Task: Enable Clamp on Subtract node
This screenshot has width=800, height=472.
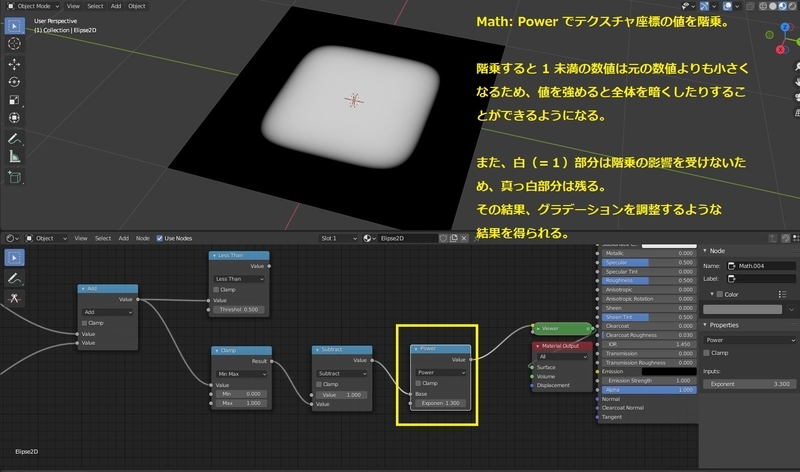Action: coord(319,384)
